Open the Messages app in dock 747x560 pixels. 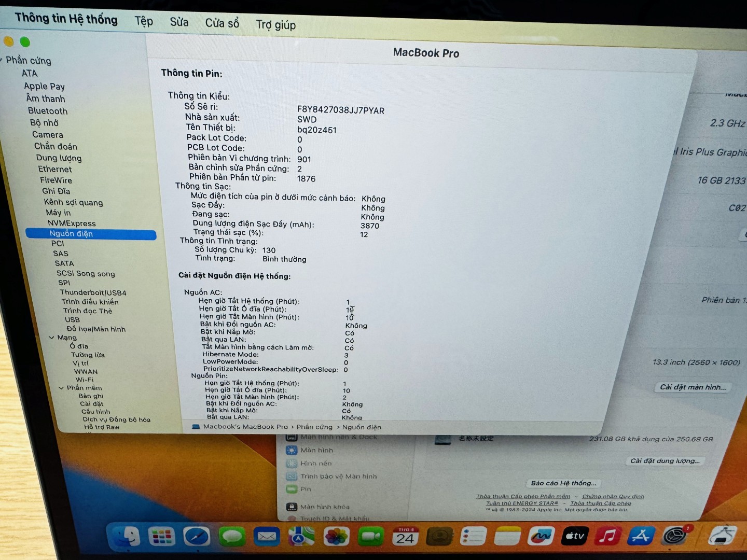click(232, 537)
